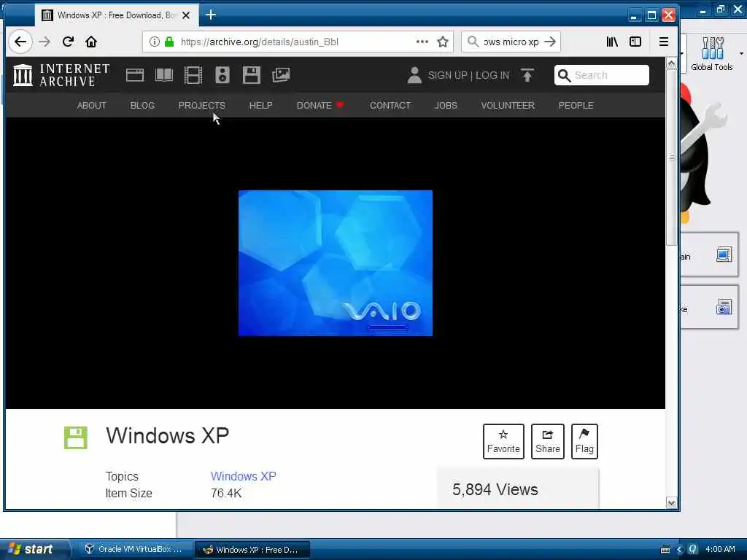This screenshot has height=560, width=747.
Task: Click the Flag button
Action: point(584,441)
